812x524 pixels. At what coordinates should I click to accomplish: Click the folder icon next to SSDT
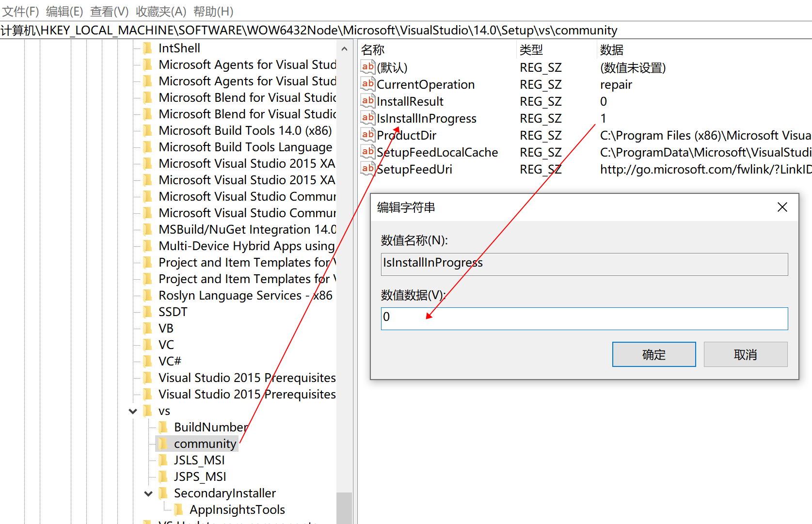pyautogui.click(x=148, y=312)
